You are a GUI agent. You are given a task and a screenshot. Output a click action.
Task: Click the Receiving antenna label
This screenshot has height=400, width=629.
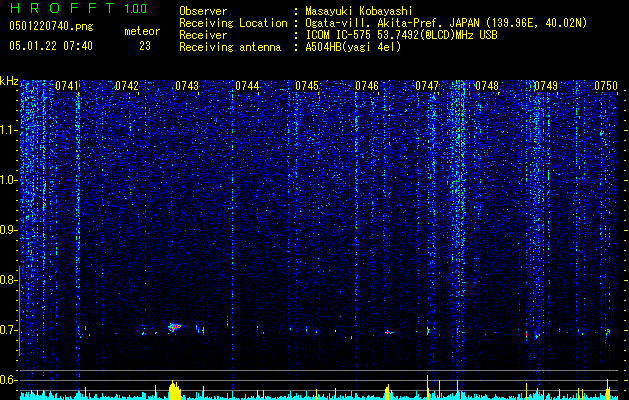tap(230, 47)
